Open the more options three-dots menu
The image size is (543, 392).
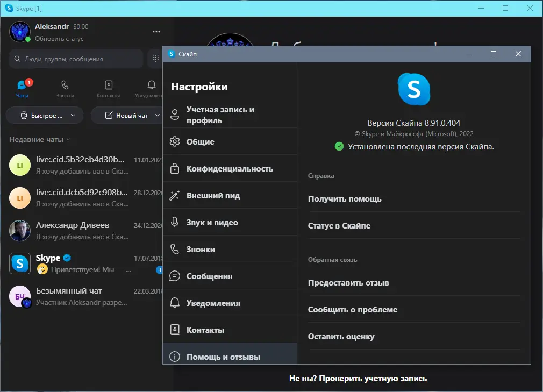tap(156, 32)
